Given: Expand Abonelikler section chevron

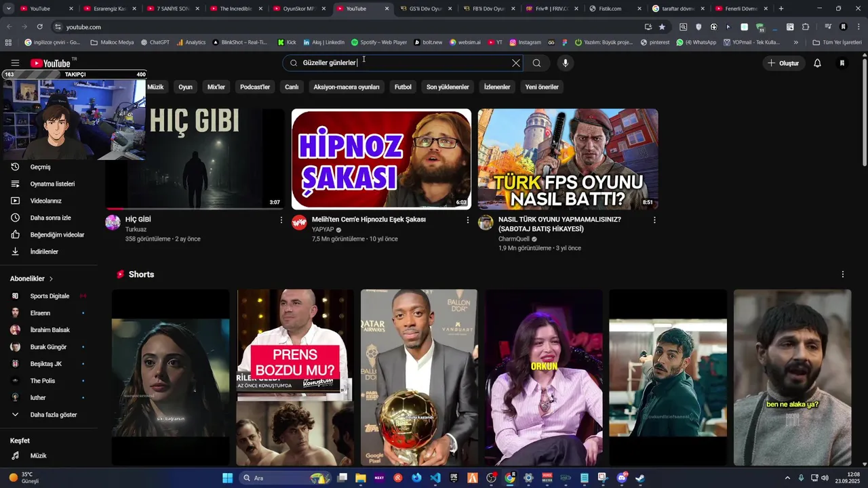Looking at the screenshot, I should click(x=51, y=279).
